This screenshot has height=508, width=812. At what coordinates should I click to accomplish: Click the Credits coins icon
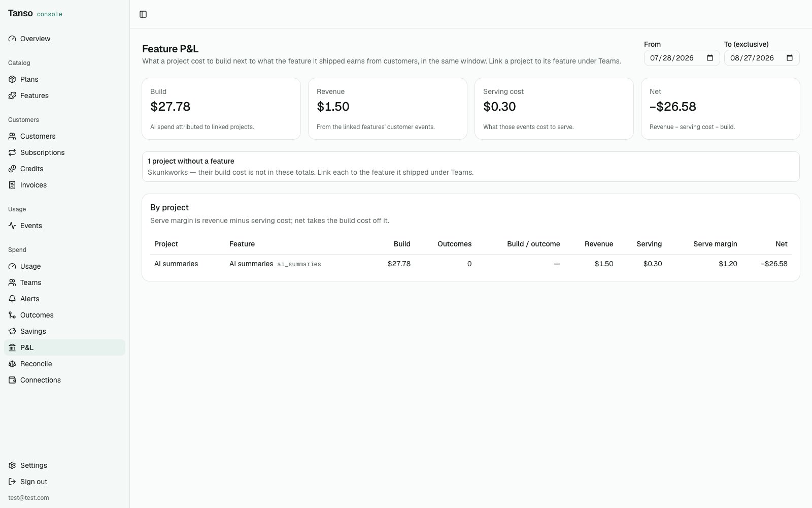[12, 169]
